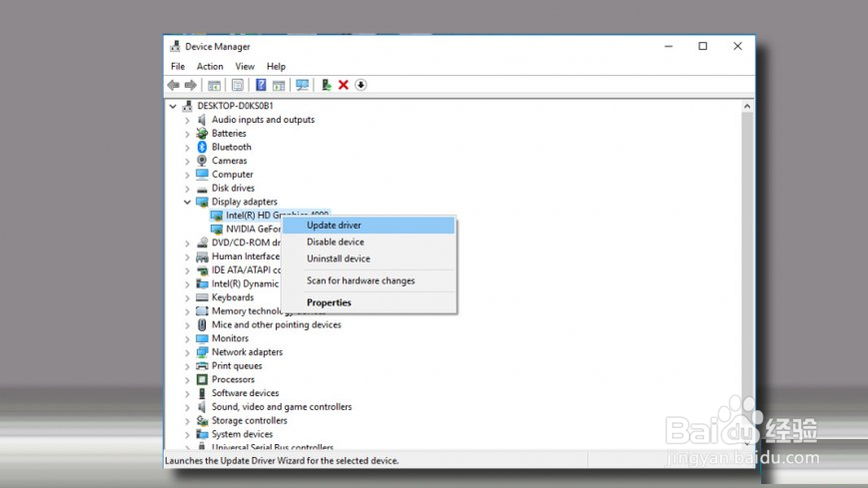Open Properties from the context menu
Screen dimensions: 868x488
click(369, 302)
